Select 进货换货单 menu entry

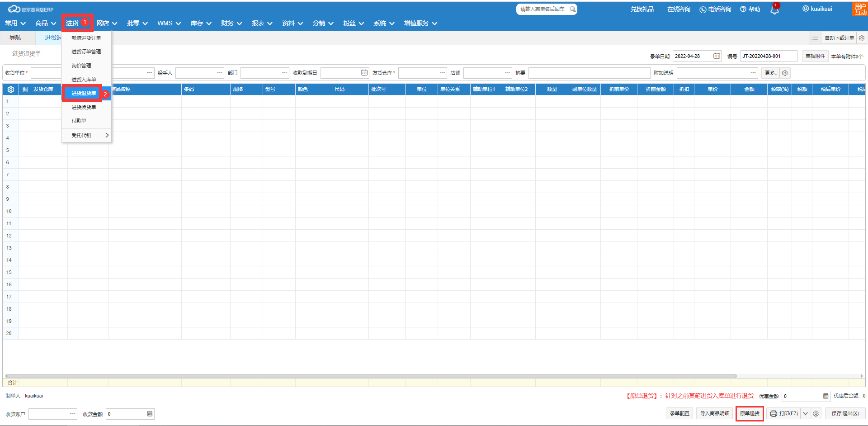pos(86,107)
